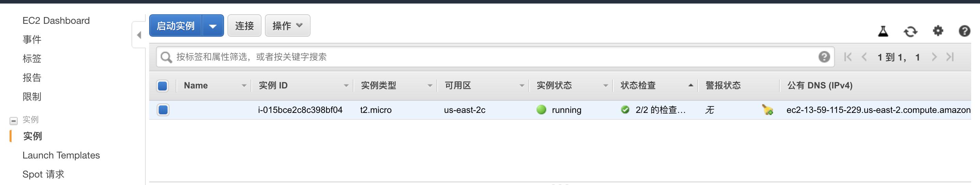Open the Name column dropdown arrow

(x=244, y=86)
